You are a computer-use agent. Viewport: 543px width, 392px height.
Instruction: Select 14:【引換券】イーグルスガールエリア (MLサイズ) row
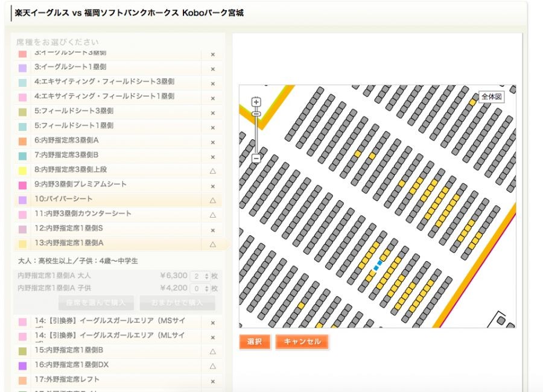pyautogui.click(x=118, y=337)
